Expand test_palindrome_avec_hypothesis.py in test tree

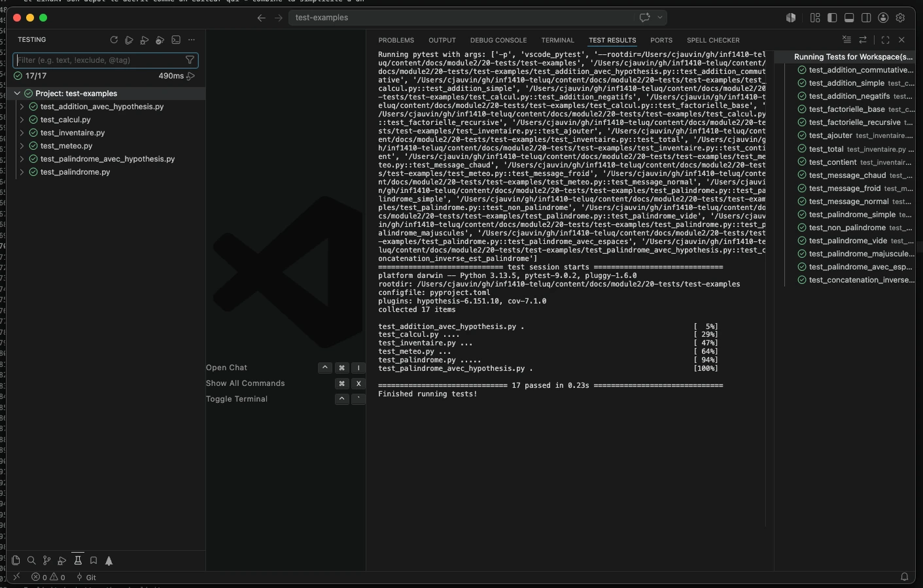tap(22, 159)
